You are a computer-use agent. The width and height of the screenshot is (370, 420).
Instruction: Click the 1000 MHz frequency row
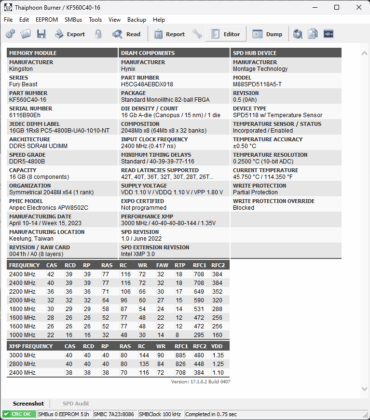(x=118, y=335)
